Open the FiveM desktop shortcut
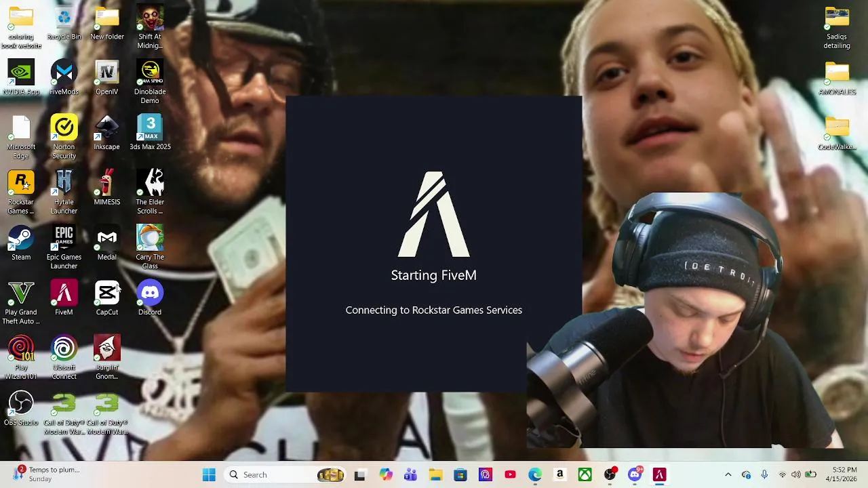Viewport: 868px width, 488px height. point(64,299)
